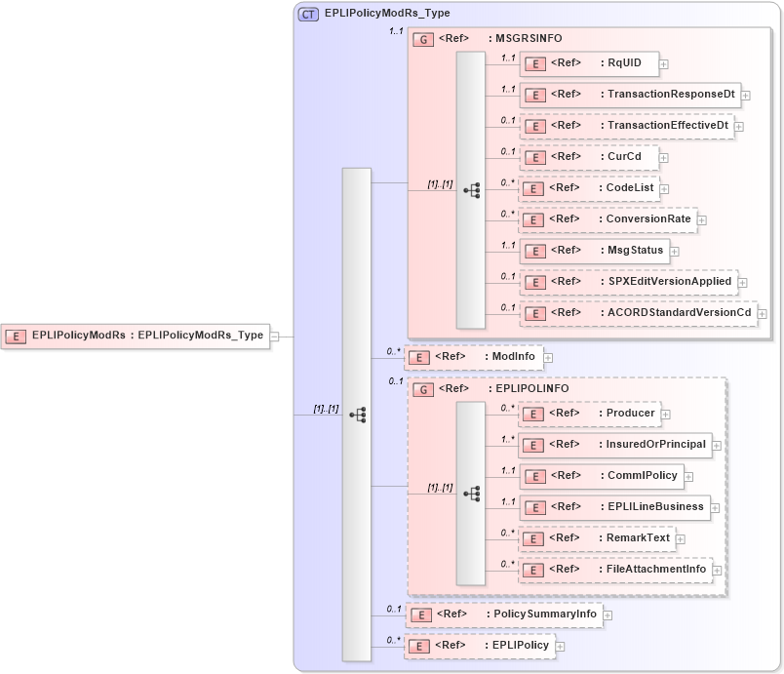Click the sequence compositor icon inside EPLIPOLINFO
The image size is (784, 674).
[x=474, y=494]
